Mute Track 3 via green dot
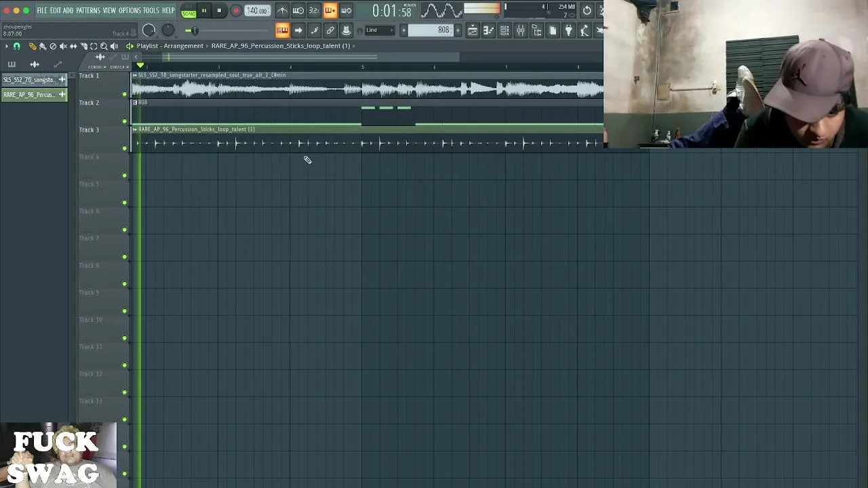The height and width of the screenshot is (488, 868). (125, 148)
